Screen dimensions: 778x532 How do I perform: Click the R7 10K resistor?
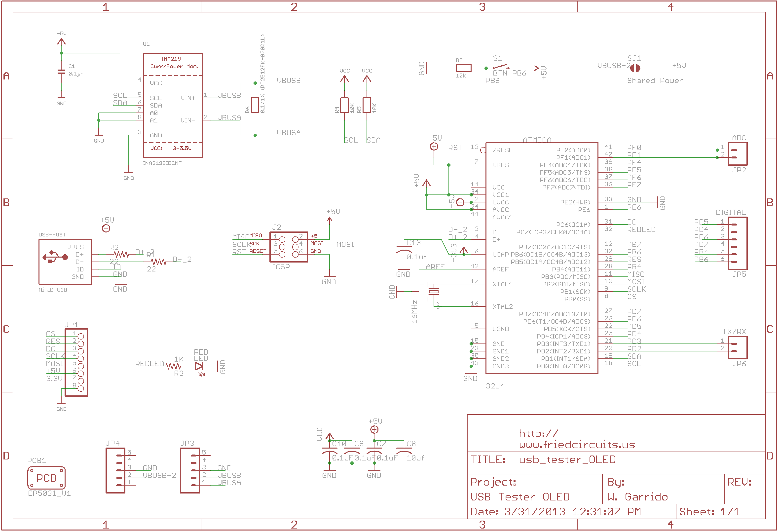[463, 68]
